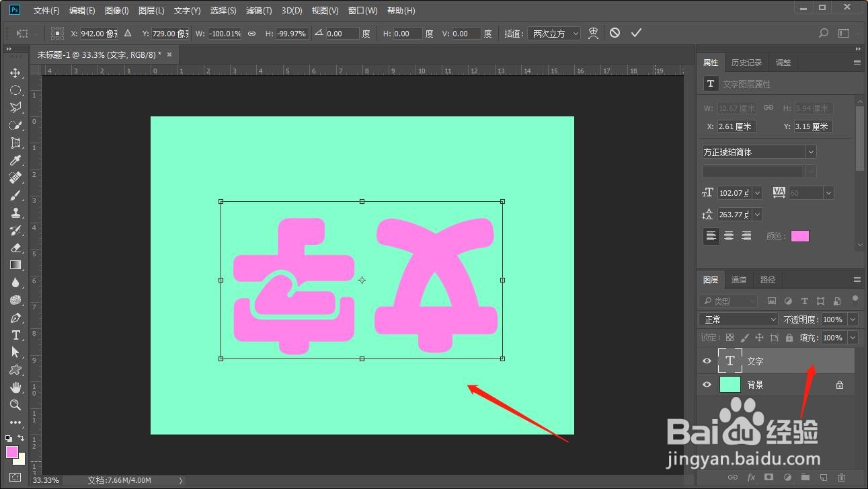Open the font size dropdown arrow
This screenshot has height=489, width=868.
(x=757, y=193)
